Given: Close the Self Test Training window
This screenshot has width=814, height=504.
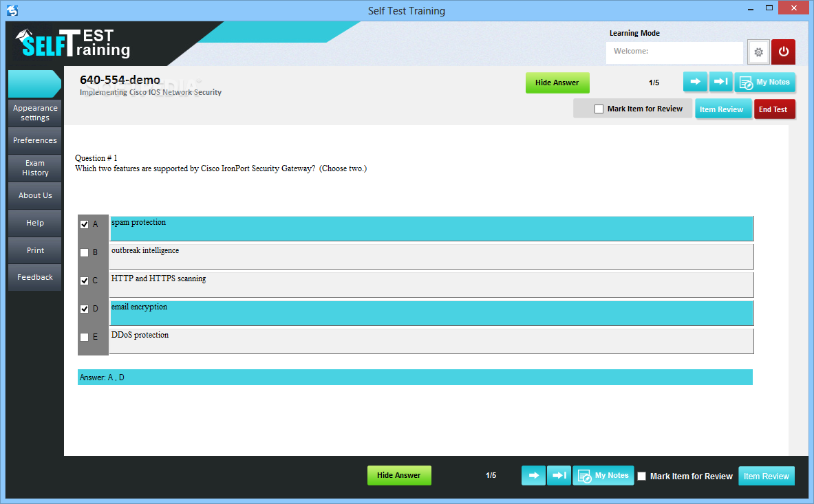Looking at the screenshot, I should 794,8.
